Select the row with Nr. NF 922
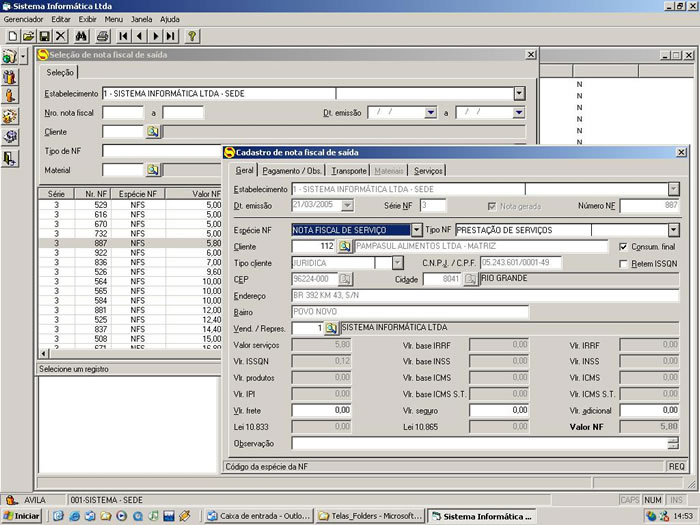 [129, 253]
